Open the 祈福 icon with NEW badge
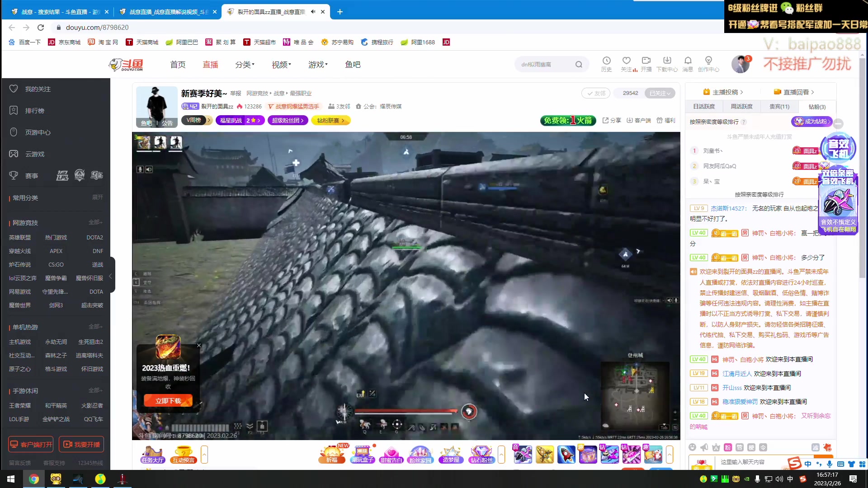 (x=332, y=455)
